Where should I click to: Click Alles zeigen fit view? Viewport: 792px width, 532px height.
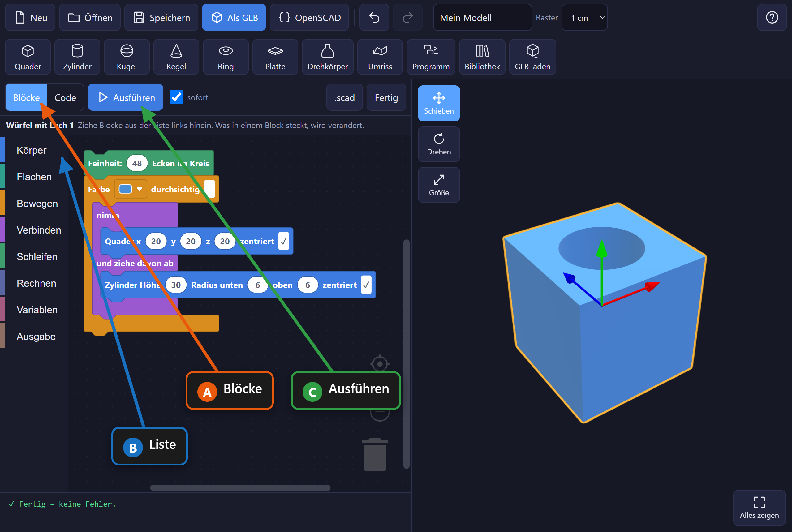tap(760, 508)
